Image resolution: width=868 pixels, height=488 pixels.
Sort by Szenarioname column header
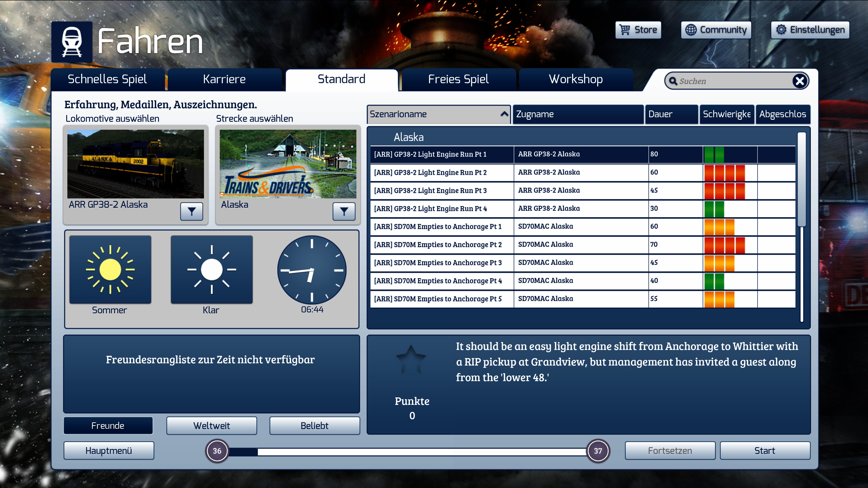(x=438, y=114)
